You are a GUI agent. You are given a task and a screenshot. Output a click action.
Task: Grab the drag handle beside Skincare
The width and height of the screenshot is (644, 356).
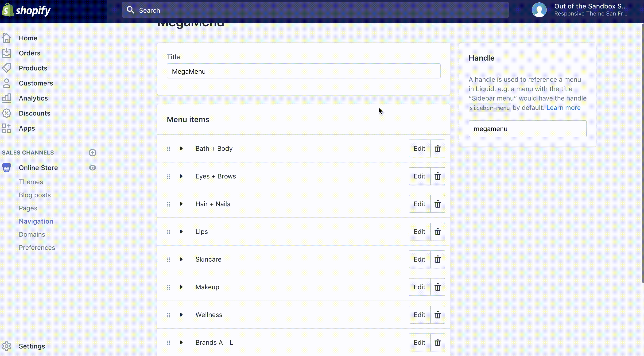point(168,259)
